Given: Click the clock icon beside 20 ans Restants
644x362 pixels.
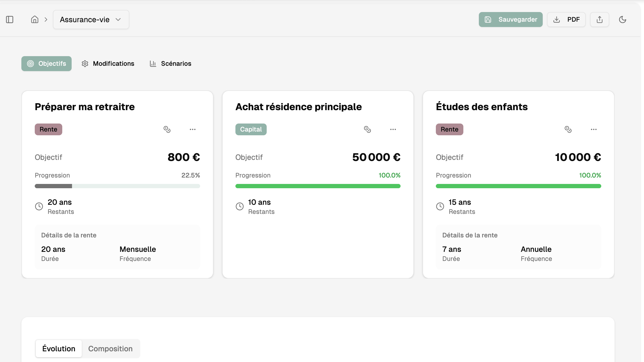Looking at the screenshot, I should click(x=39, y=206).
